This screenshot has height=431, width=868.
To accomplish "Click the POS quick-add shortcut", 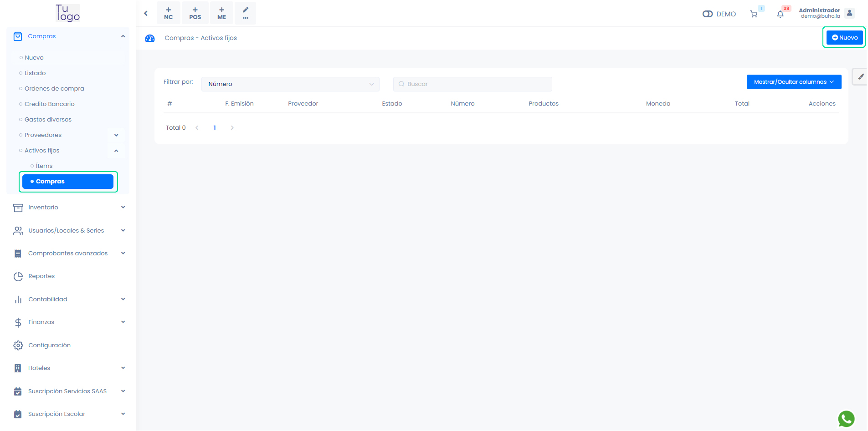I will pyautogui.click(x=195, y=13).
